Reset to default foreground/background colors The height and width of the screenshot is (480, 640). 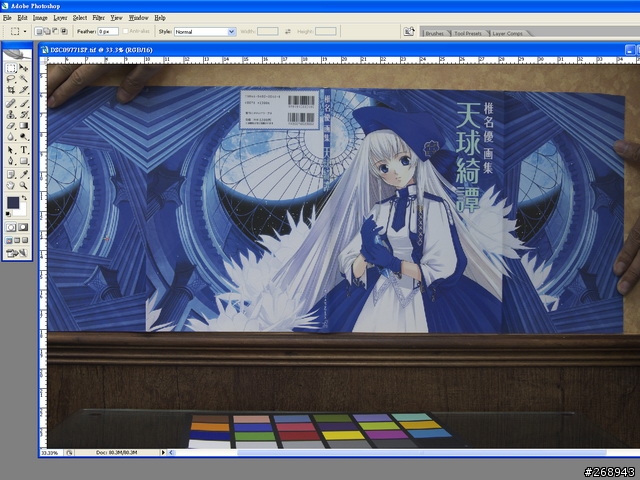click(x=8, y=214)
